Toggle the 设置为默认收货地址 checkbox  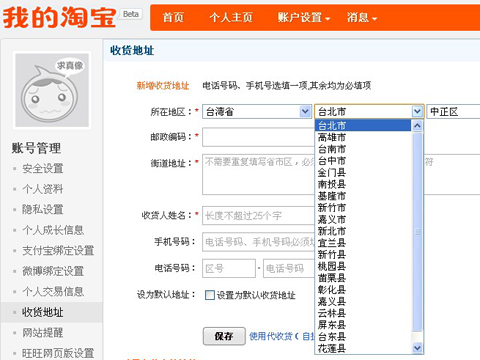click(x=210, y=295)
